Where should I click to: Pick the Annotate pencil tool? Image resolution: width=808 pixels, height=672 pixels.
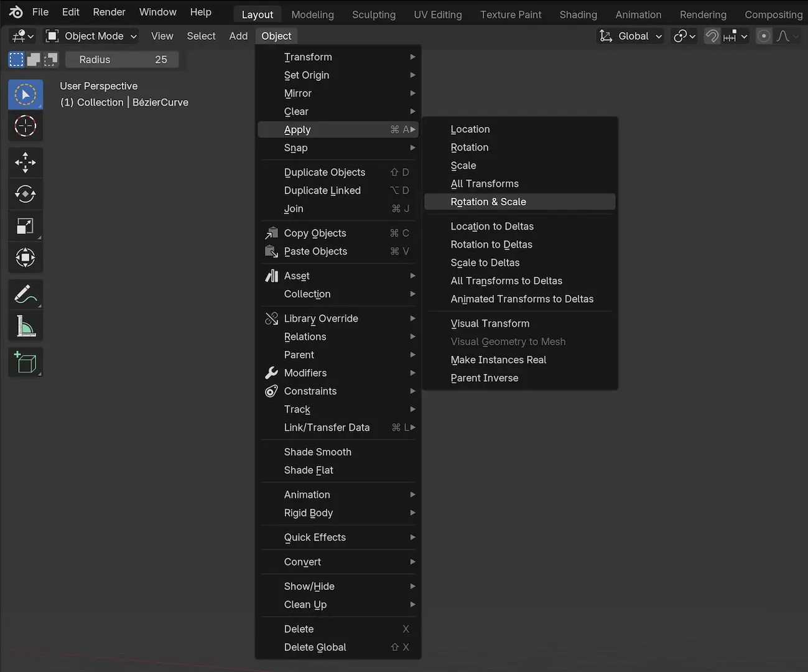click(25, 294)
